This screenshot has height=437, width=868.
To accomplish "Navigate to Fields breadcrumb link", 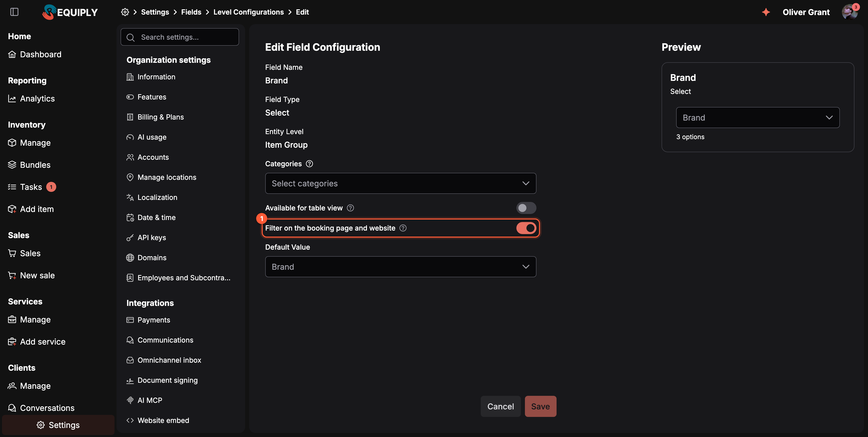I will coord(191,12).
